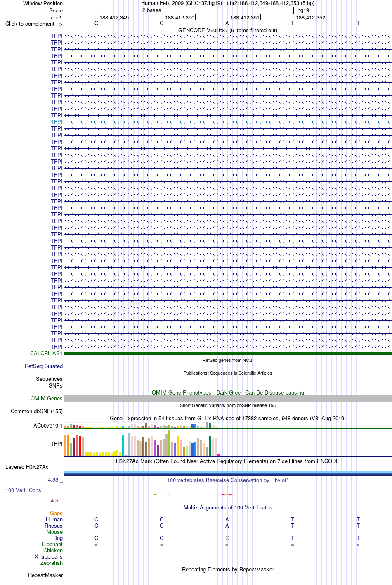Viewport: 392px width, 585px height.
Task: Open the GENCODE V50lift37 track title
Action: (228, 30)
